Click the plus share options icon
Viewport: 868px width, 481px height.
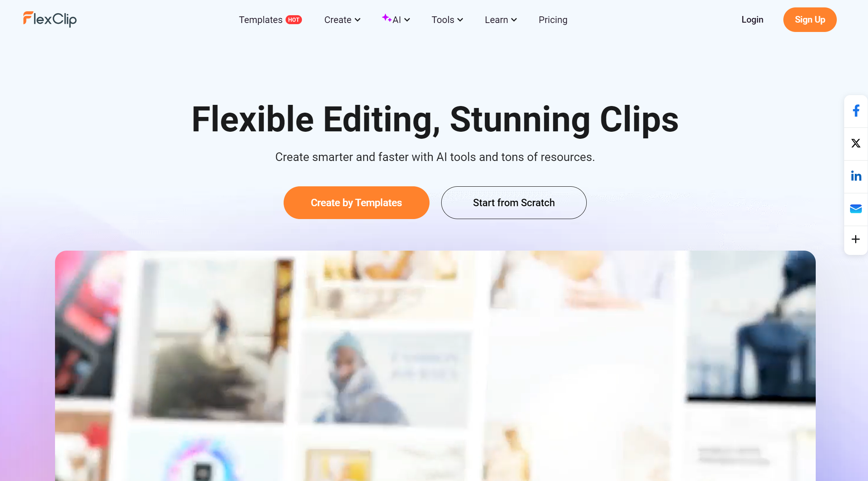pyautogui.click(x=856, y=239)
